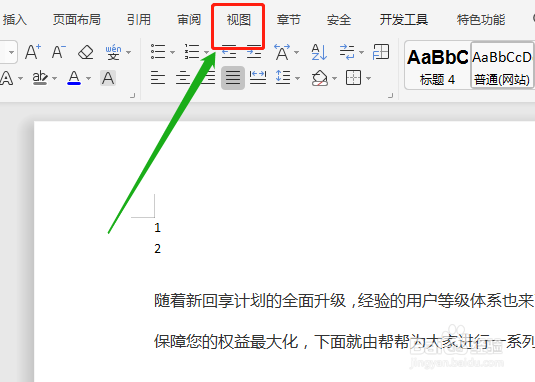Apply borders to paragraph

click(x=353, y=78)
